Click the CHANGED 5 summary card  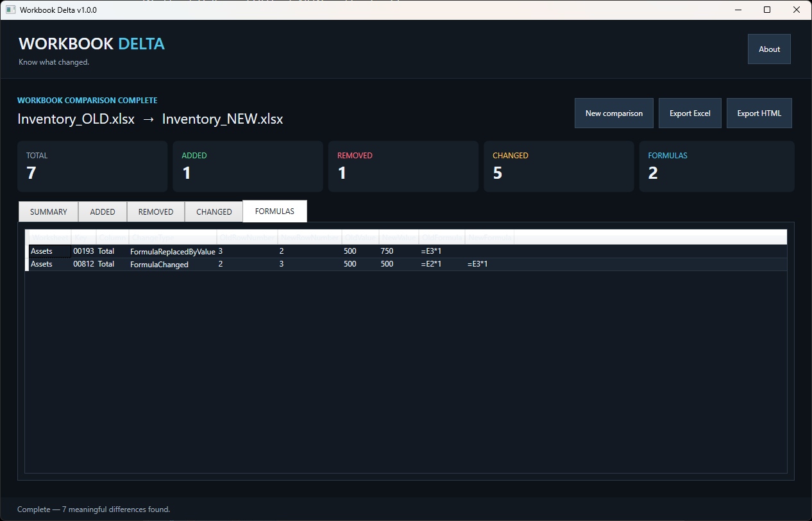(559, 167)
